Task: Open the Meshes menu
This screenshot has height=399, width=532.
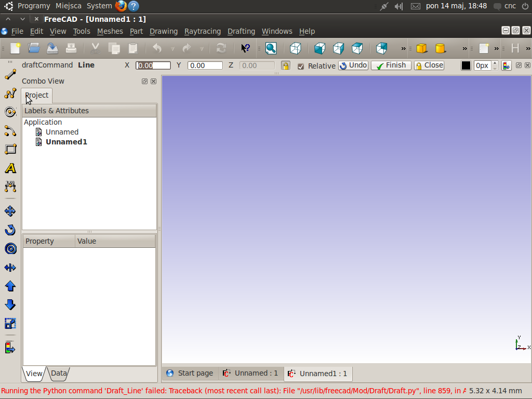Action: pyautogui.click(x=110, y=31)
